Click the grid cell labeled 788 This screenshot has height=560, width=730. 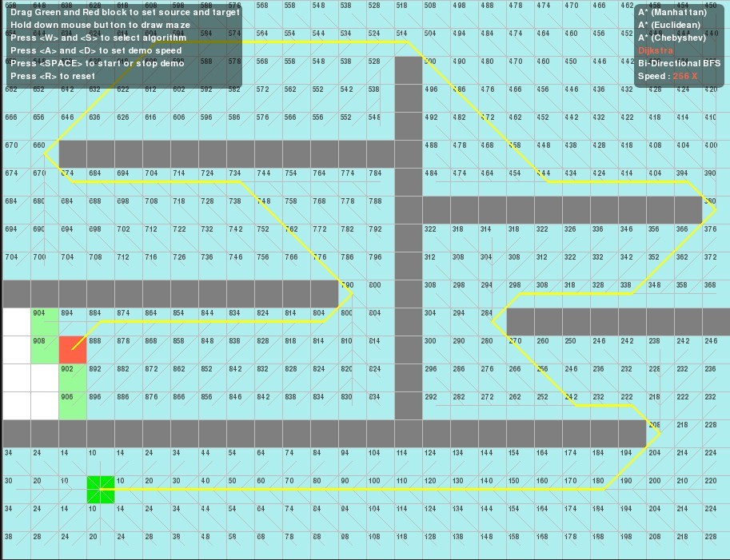coord(381,210)
